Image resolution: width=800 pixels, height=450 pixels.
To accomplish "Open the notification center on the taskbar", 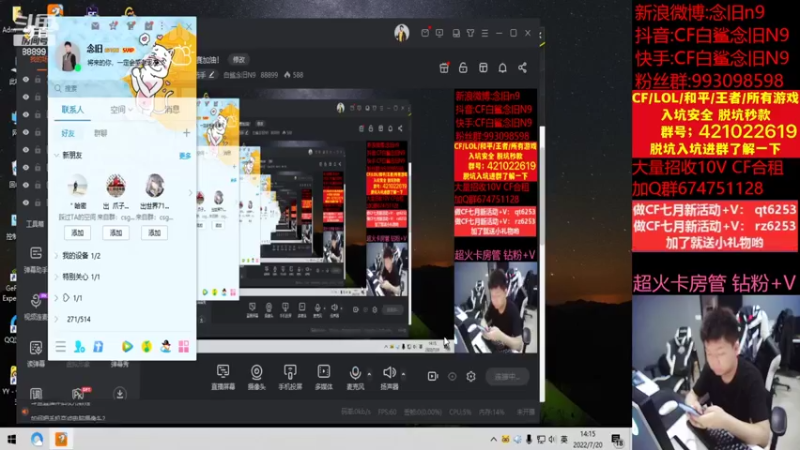I will (617, 439).
